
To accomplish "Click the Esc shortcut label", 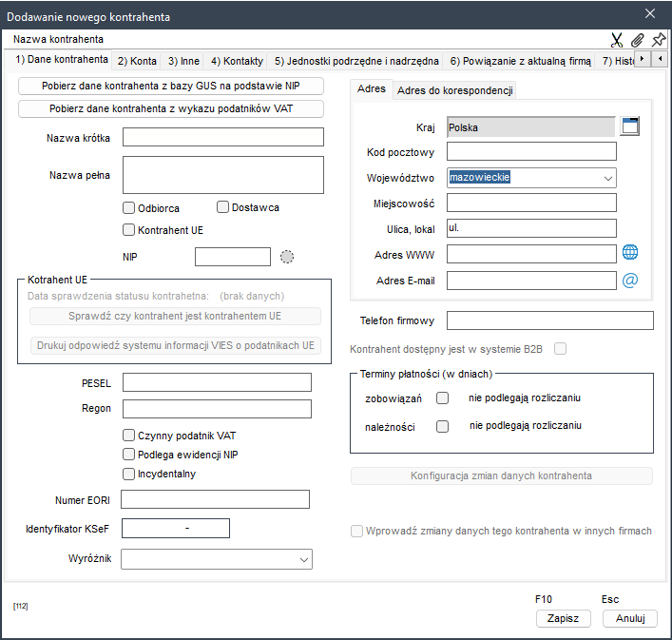I will coord(610,599).
